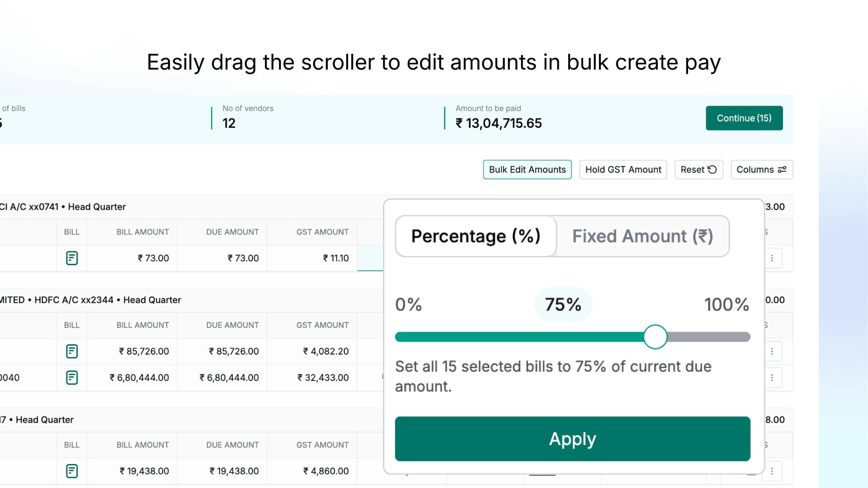Click the Continue (15) button

744,118
